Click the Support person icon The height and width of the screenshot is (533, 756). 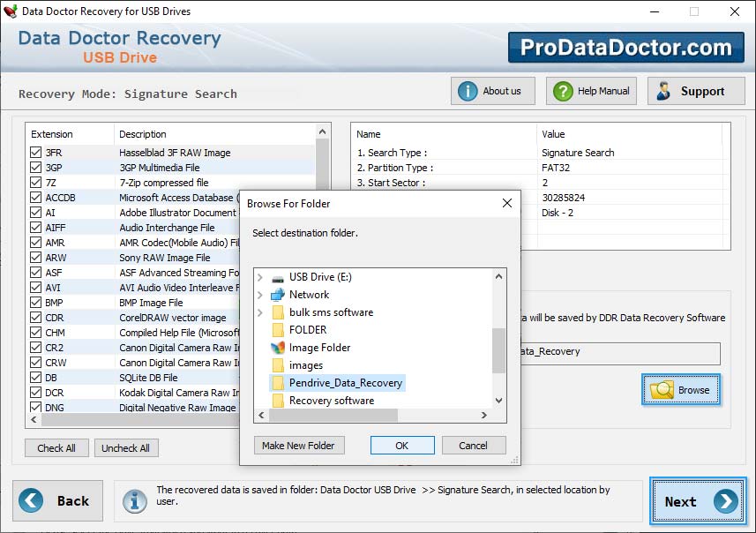[x=664, y=91]
